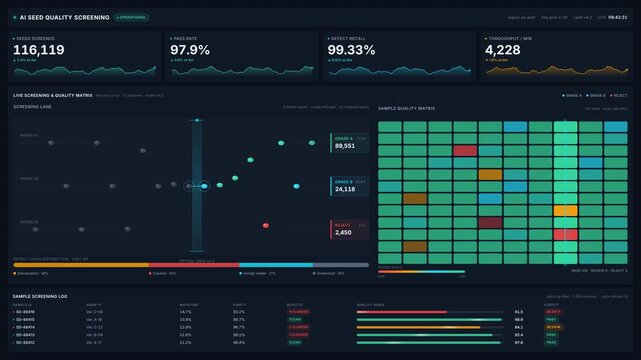Open the Pass Rate 97.9% card

click(x=242, y=56)
